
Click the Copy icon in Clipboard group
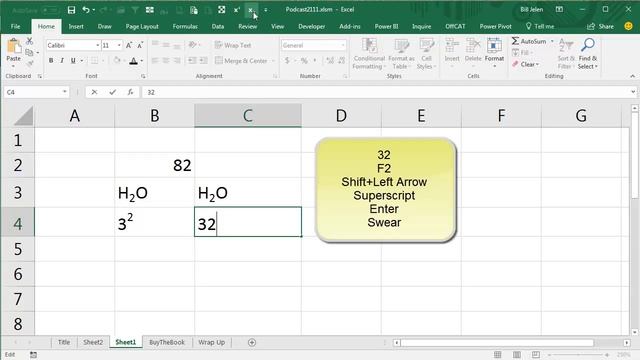[29, 52]
